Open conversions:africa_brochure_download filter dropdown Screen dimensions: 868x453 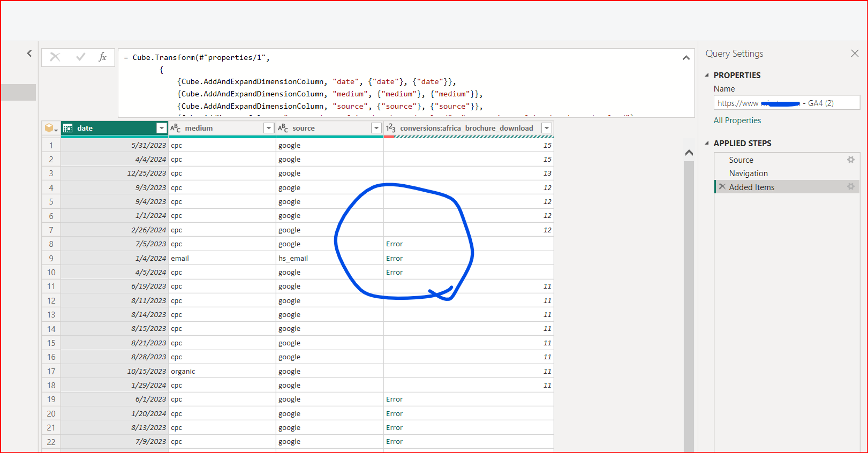pos(547,128)
